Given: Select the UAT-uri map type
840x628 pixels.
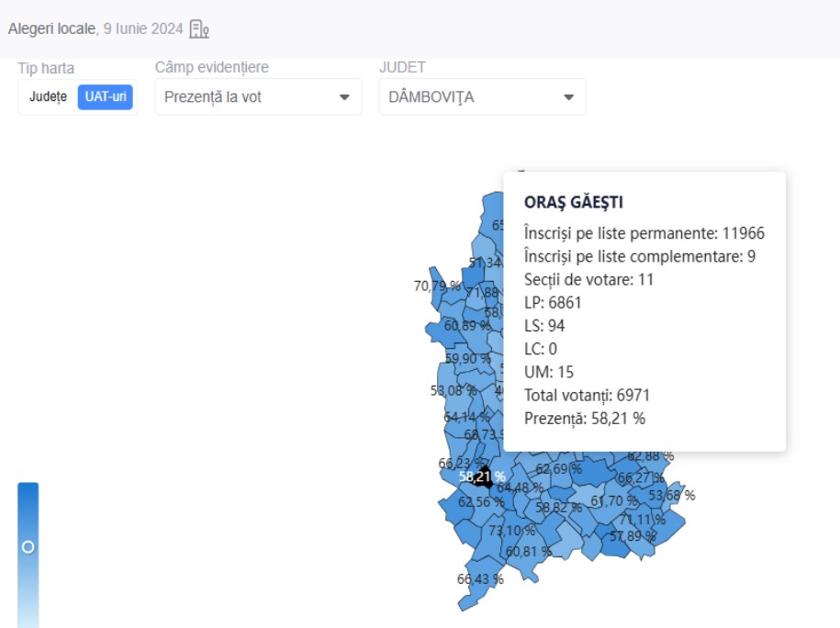Looking at the screenshot, I should point(106,97).
